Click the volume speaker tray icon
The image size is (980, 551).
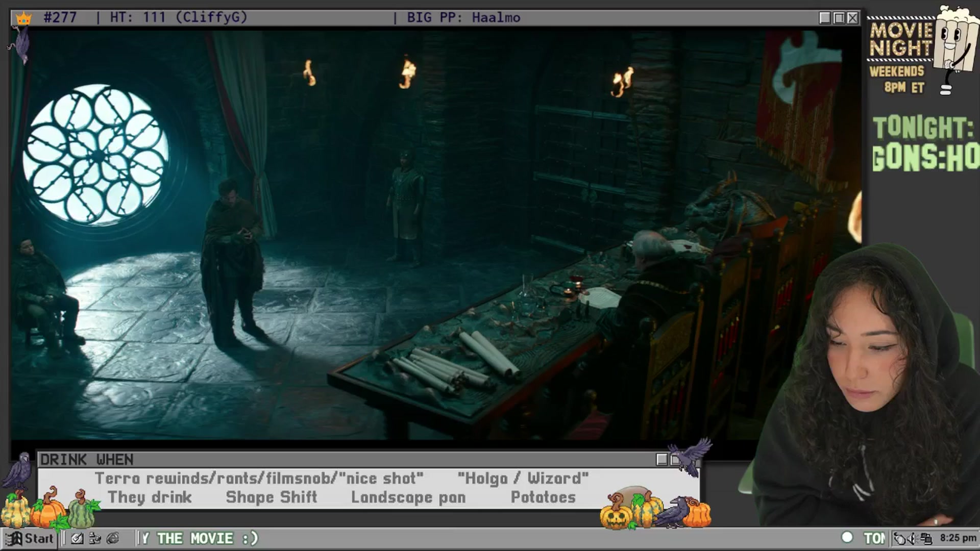coord(912,538)
